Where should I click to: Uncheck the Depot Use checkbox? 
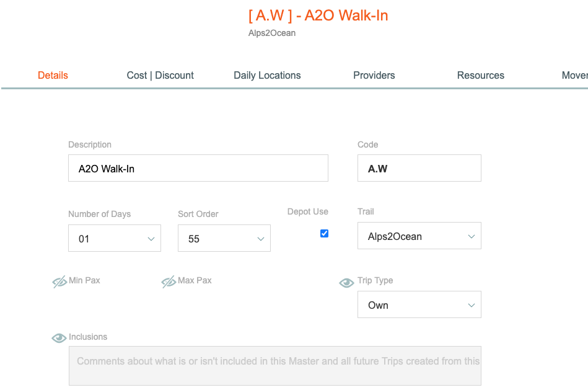[x=325, y=234]
